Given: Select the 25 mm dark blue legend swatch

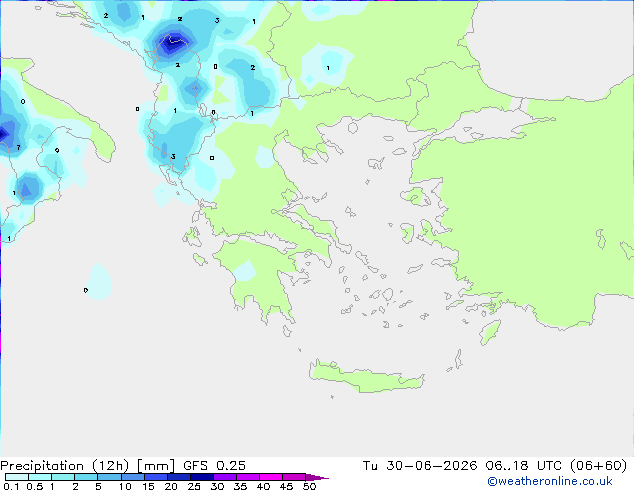Looking at the screenshot, I should [201, 477].
